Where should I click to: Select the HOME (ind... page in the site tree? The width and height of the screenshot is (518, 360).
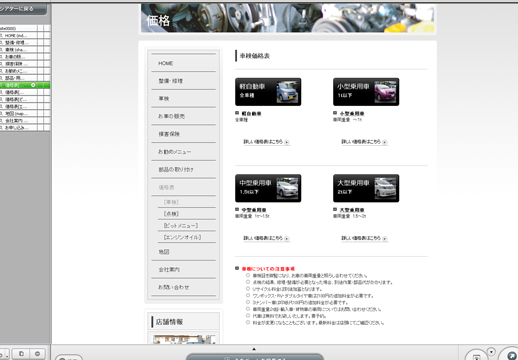(19, 35)
